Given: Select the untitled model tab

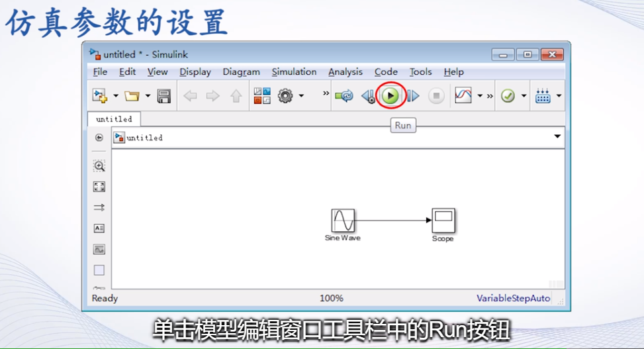Looking at the screenshot, I should point(115,119).
